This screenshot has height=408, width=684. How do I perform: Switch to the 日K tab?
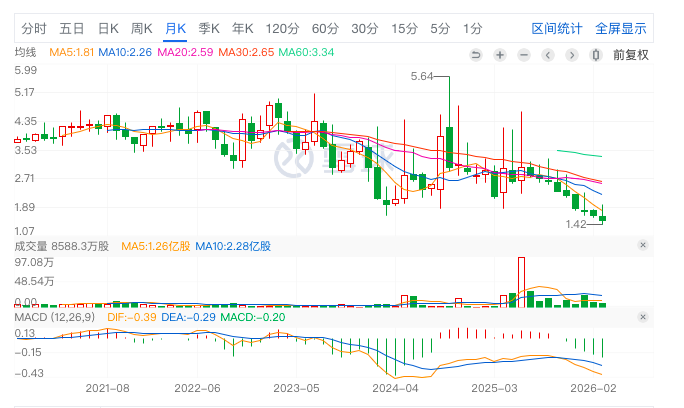pyautogui.click(x=107, y=28)
